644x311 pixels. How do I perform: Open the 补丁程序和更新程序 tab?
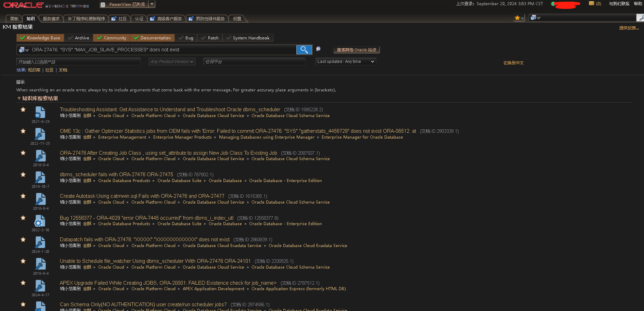(x=86, y=19)
